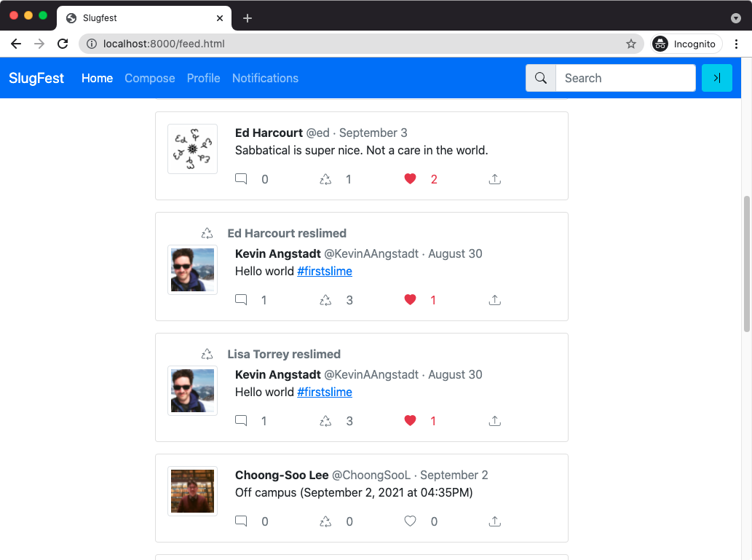Open the #firstslime hashtag link

[x=325, y=271]
